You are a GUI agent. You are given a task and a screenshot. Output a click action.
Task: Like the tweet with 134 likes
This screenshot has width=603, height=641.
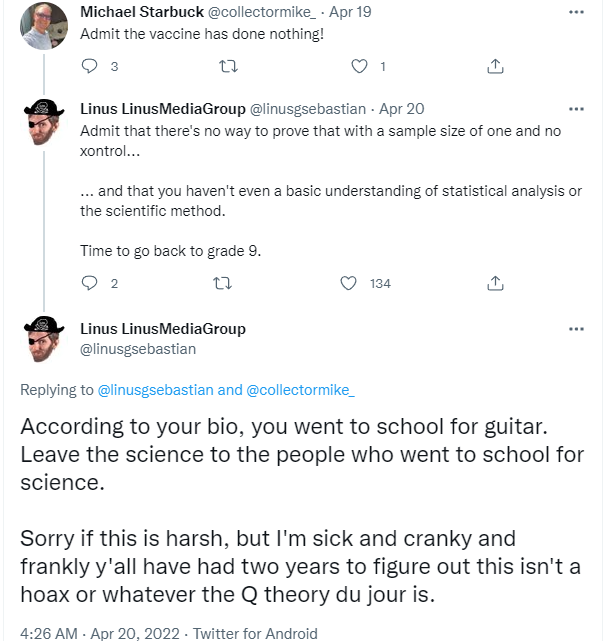pyautogui.click(x=348, y=283)
